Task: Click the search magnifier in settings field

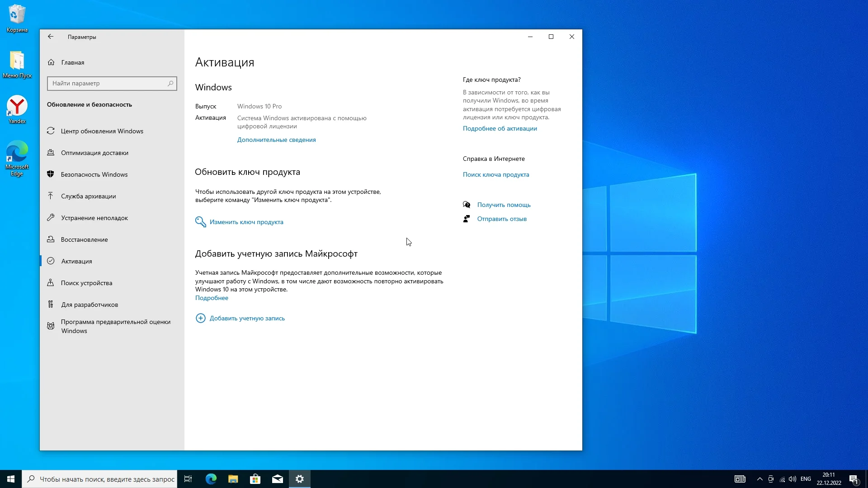Action: (x=170, y=83)
